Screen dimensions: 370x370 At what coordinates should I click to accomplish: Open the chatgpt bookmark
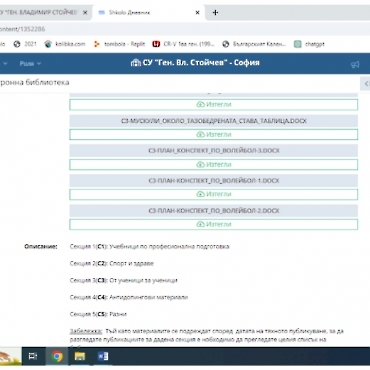tap(309, 44)
